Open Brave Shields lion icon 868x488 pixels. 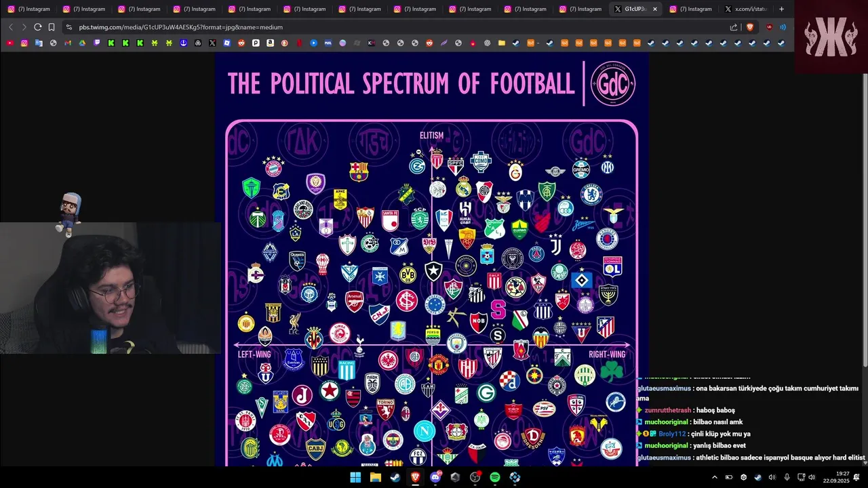[x=750, y=27]
